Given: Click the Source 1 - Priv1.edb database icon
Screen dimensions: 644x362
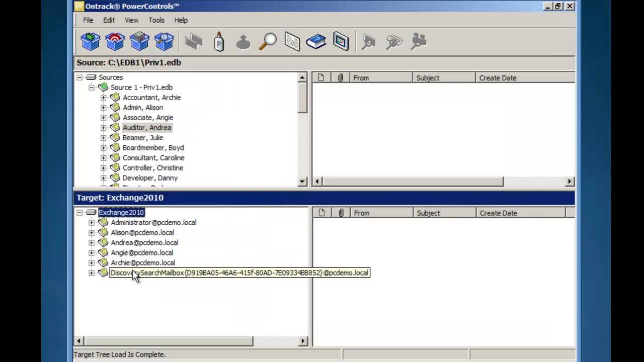Looking at the screenshot, I should 103,87.
